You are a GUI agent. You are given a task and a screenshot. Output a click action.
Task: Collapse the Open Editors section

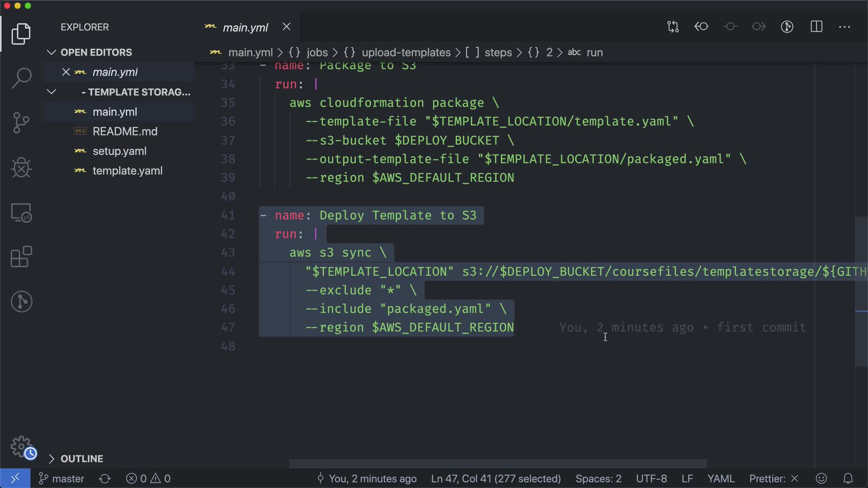pyautogui.click(x=52, y=52)
